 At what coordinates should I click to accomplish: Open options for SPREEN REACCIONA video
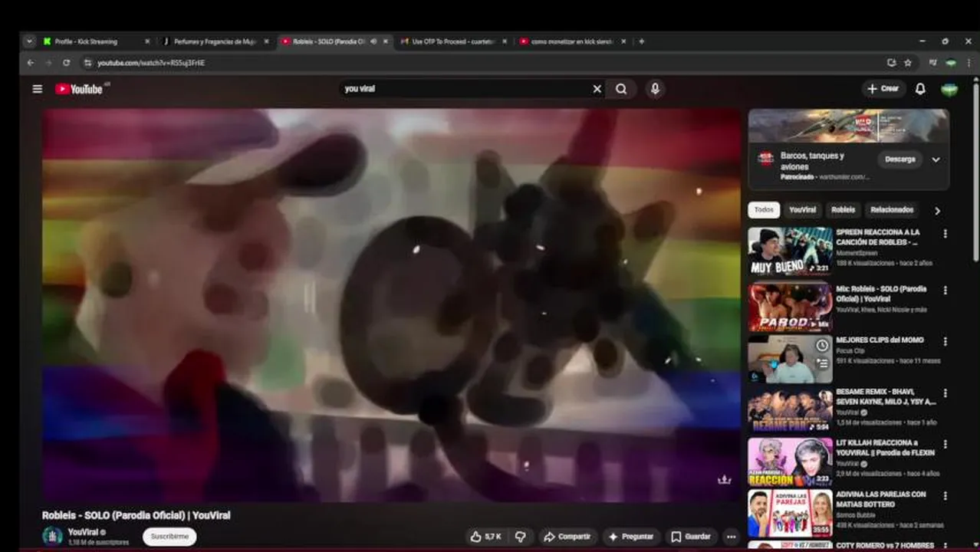pos(945,234)
